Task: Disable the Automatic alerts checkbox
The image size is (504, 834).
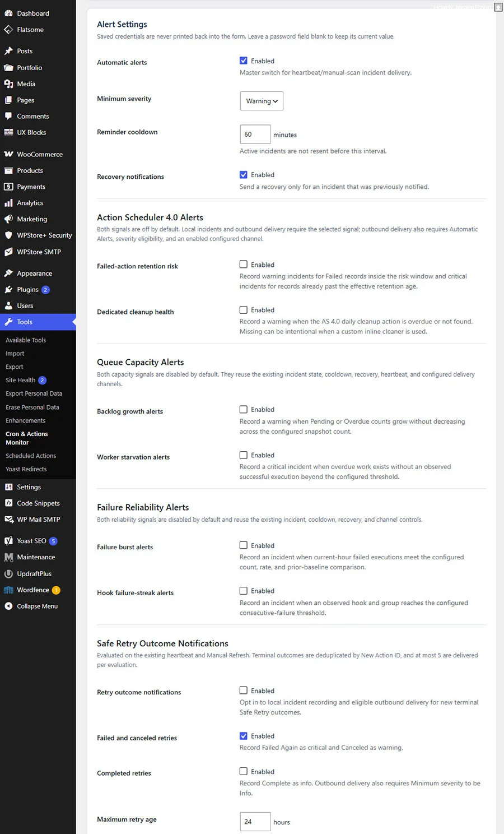Action: [244, 61]
